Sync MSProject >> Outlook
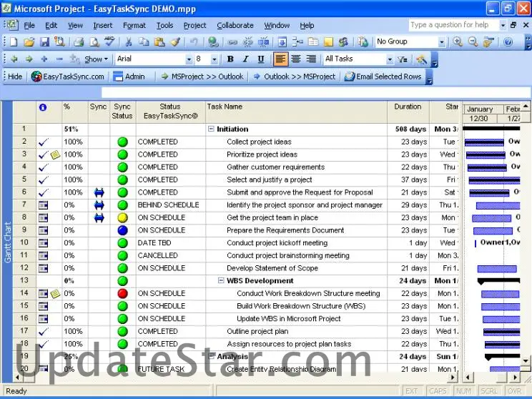The width and height of the screenshot is (532, 399). (x=202, y=77)
